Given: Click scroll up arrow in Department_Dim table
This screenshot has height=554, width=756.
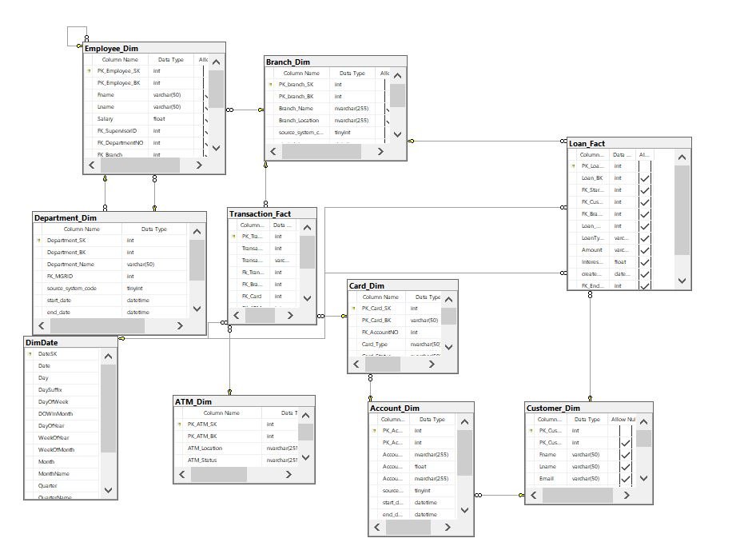Looking at the screenshot, I should [x=197, y=232].
